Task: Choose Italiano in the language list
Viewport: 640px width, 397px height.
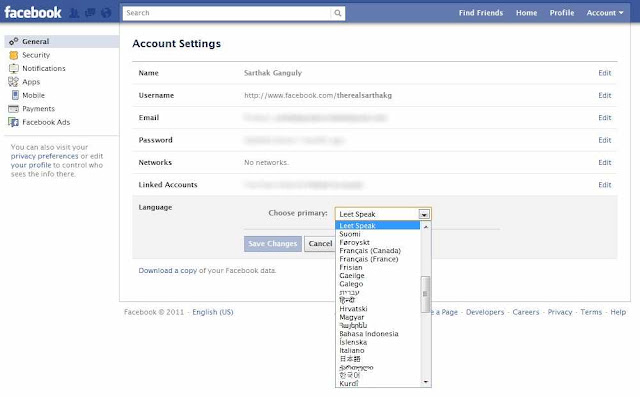Action: [378, 350]
